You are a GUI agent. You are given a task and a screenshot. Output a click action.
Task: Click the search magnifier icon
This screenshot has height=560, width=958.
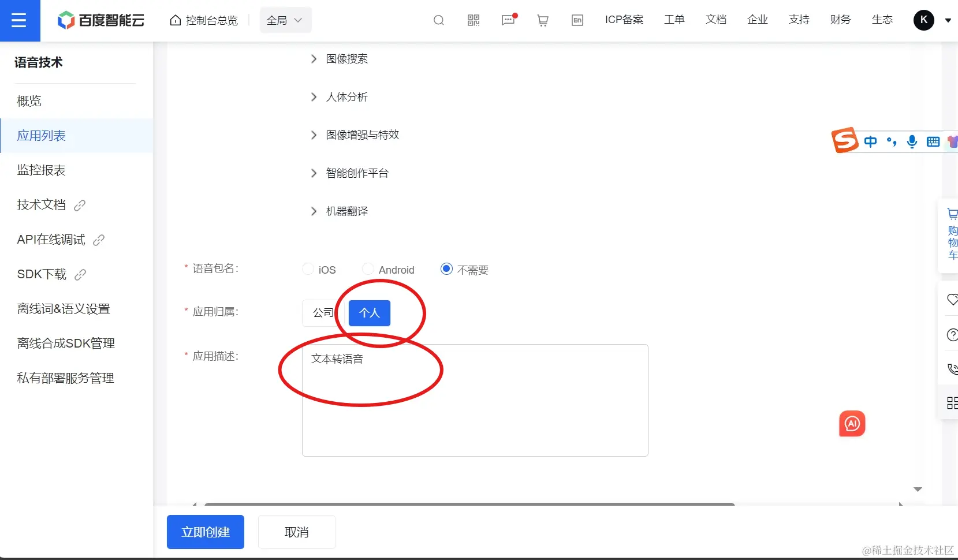[439, 20]
